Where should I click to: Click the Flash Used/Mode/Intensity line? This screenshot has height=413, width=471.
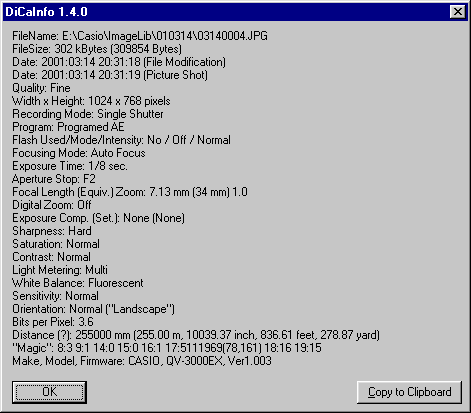(x=121, y=140)
